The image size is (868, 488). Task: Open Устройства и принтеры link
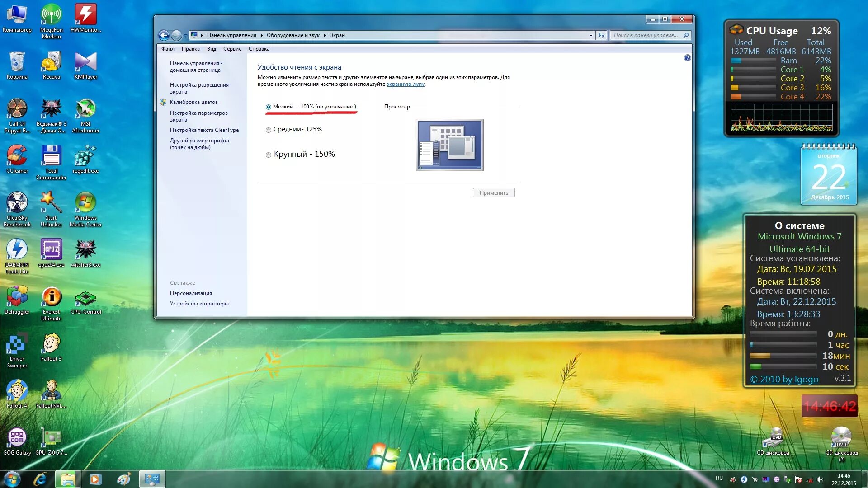199,304
